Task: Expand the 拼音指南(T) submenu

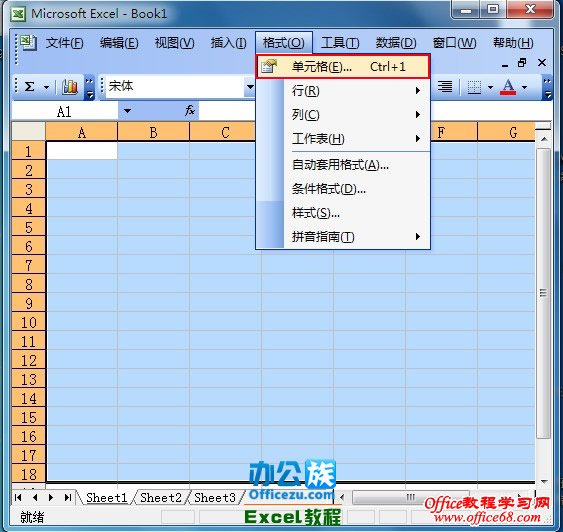Action: click(343, 237)
